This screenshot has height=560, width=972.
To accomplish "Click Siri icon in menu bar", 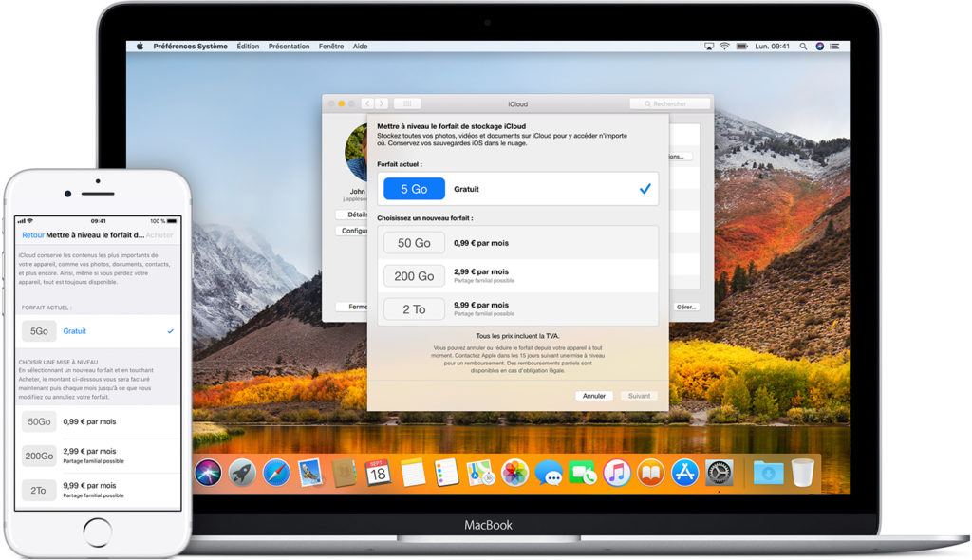I will 819,46.
